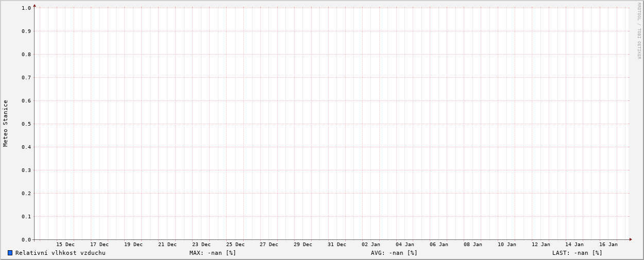Select the '16 Jan' date label
The height and width of the screenshot is (260, 644).
(608, 245)
